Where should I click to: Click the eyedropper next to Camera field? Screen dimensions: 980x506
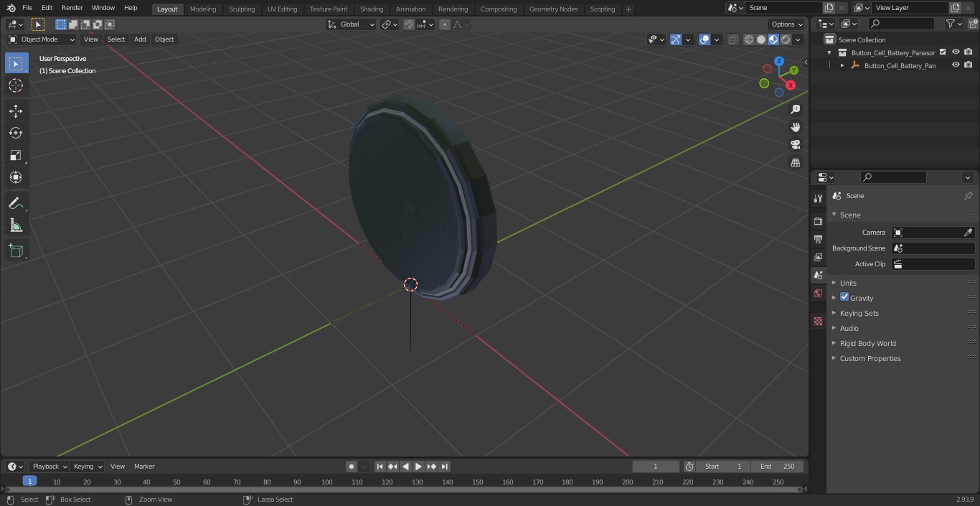click(968, 233)
